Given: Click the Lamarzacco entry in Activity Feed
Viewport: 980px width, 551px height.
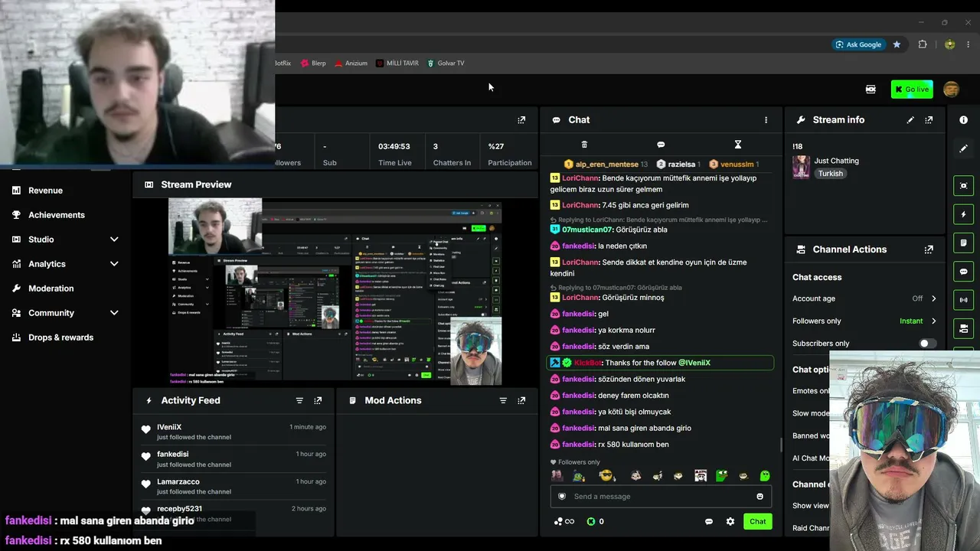Looking at the screenshot, I should click(234, 486).
